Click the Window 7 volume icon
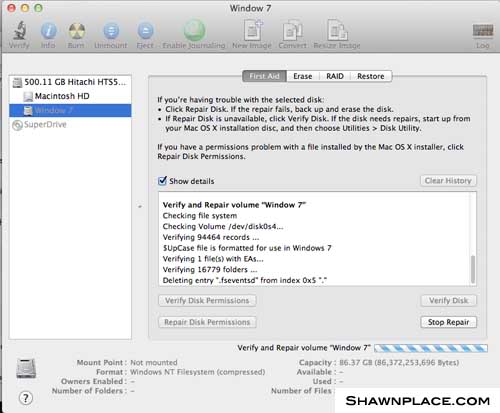 (x=28, y=111)
